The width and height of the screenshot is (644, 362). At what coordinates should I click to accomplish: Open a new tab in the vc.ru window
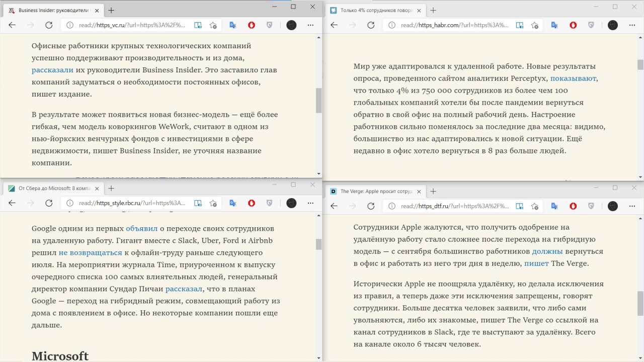point(111,10)
